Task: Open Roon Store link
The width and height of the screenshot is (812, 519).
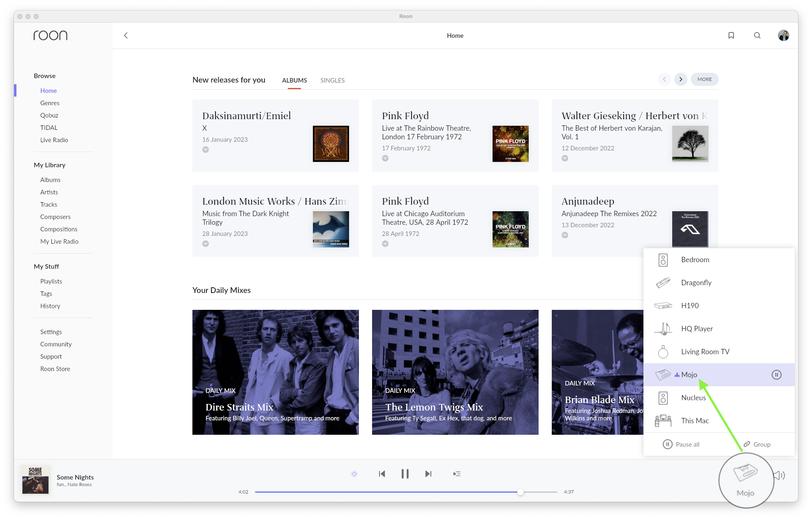Action: click(x=55, y=369)
